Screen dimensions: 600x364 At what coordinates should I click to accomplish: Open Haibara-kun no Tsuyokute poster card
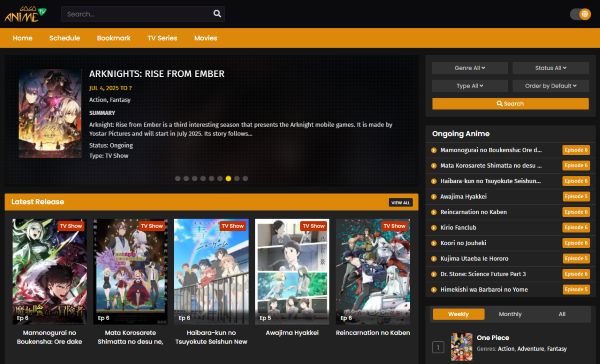pos(211,272)
